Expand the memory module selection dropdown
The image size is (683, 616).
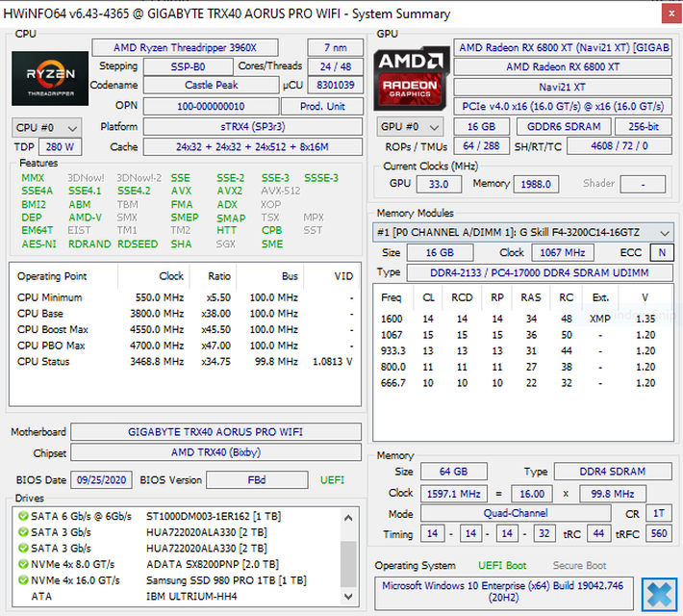522,232
